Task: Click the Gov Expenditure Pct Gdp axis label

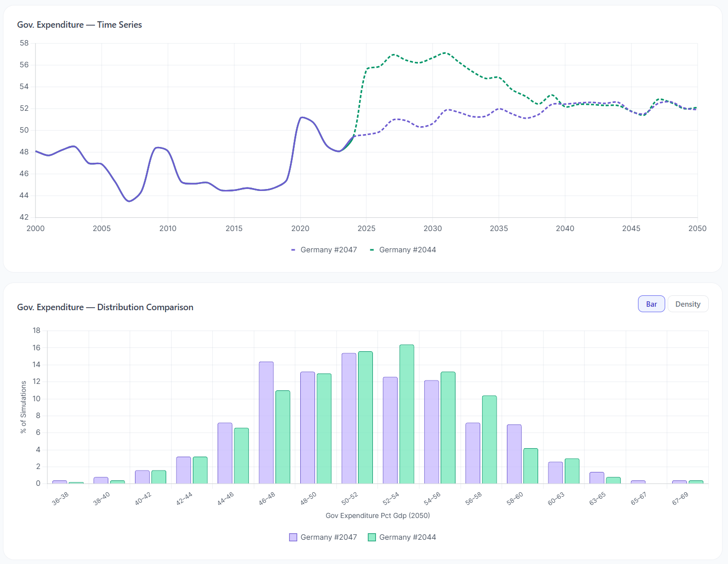Action: point(377,516)
